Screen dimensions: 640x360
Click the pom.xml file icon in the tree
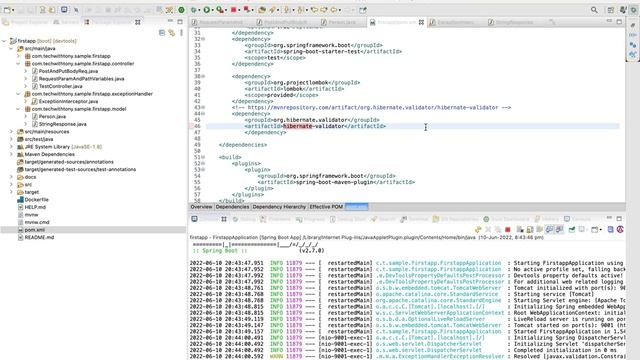(x=20, y=230)
